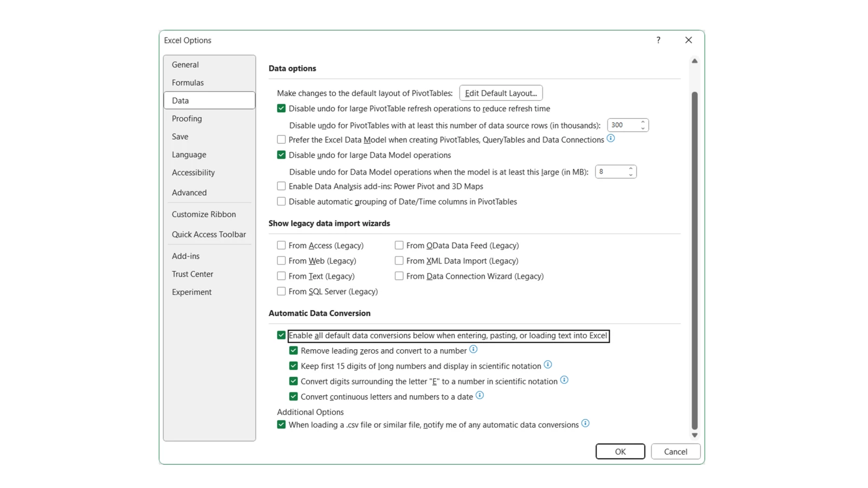The image size is (868, 488).
Task: Toggle Disable undo for large PivotTable refresh
Action: pos(281,108)
